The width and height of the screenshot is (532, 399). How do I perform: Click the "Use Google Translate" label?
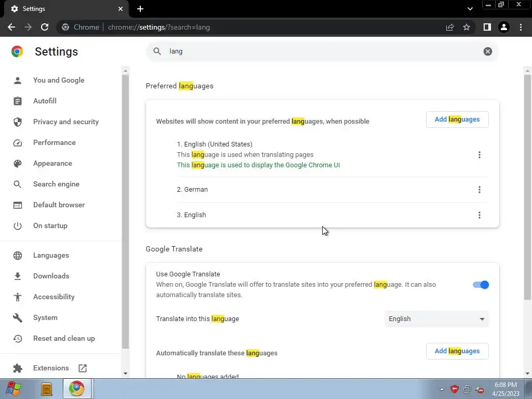pyautogui.click(x=188, y=274)
